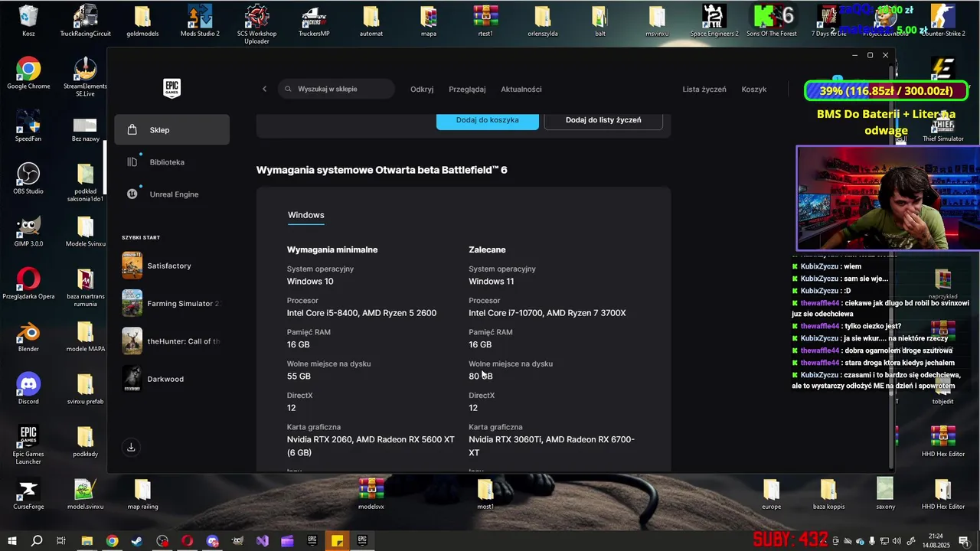Open the modele MAPA folder
This screenshot has height=551, width=980.
pos(85,336)
